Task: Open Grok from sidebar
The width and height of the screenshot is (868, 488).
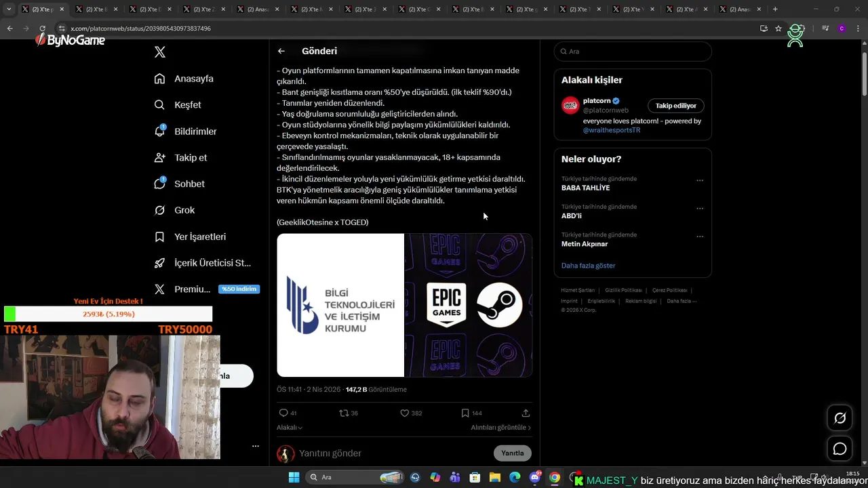Action: [x=174, y=210]
